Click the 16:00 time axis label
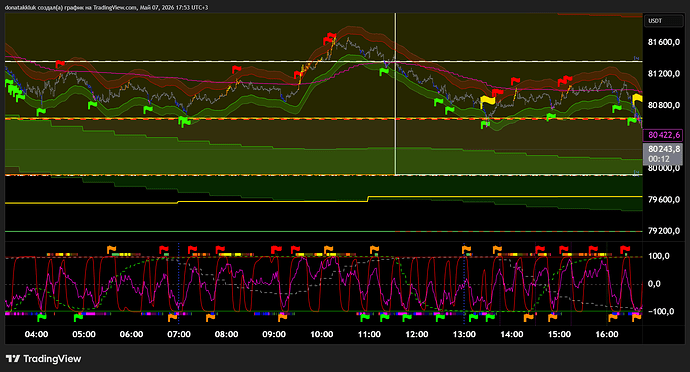 [607, 334]
